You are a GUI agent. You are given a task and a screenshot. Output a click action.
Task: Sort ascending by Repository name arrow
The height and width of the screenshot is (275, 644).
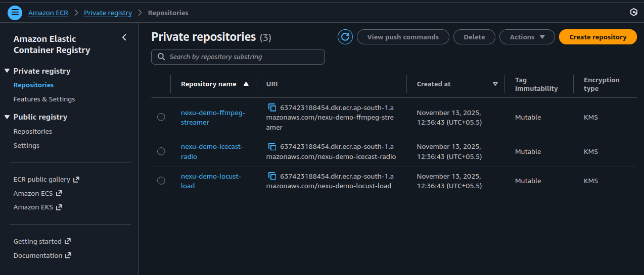pyautogui.click(x=246, y=84)
